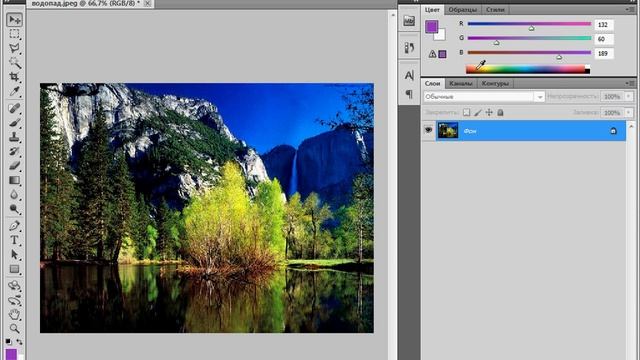Select the 3D Camera Orbit tool
The image size is (640, 360).
tap(14, 300)
